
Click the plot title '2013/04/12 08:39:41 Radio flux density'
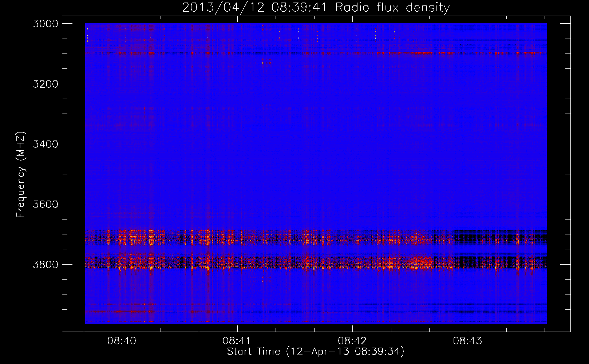pyautogui.click(x=316, y=7)
